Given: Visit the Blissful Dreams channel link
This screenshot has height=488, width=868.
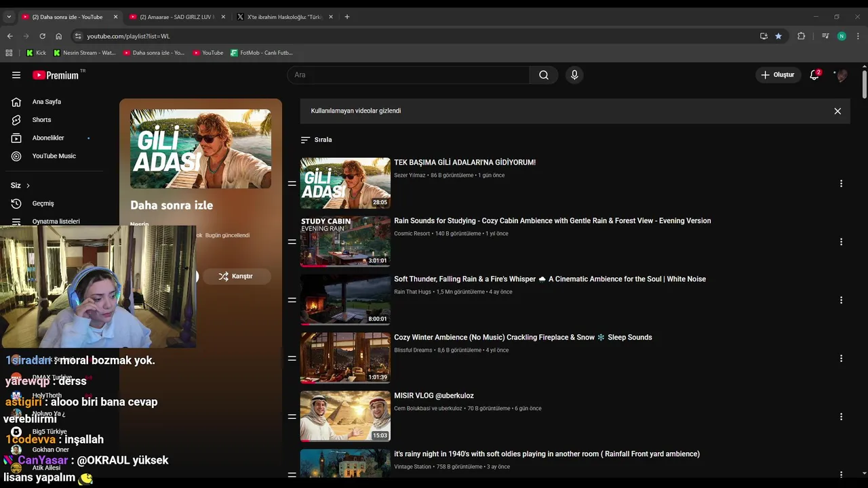Looking at the screenshot, I should coord(413,350).
